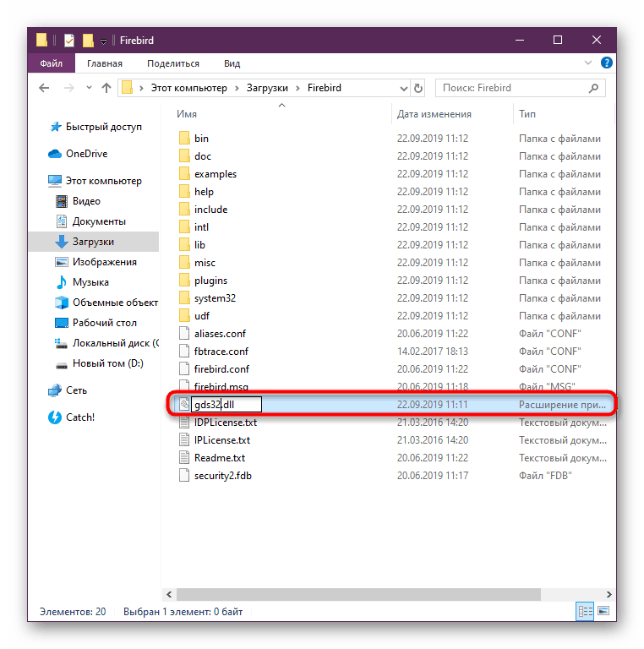Screen dimensions: 644x649
Task: Select Catch! in the navigation pane
Action: pos(72,417)
